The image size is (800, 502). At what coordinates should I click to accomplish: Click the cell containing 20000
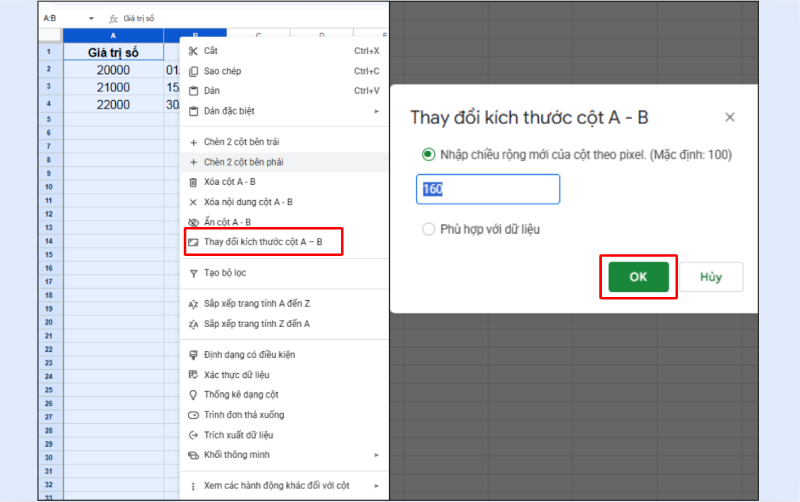pos(113,70)
